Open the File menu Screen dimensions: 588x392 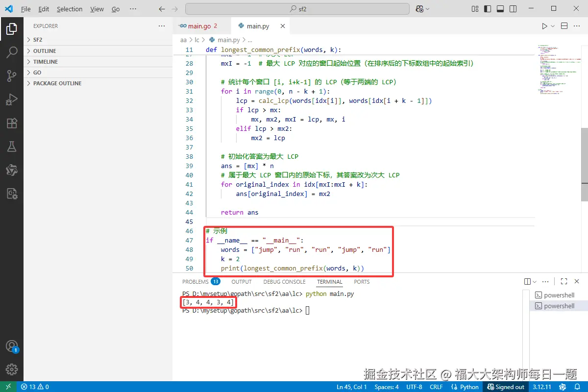pyautogui.click(x=26, y=9)
